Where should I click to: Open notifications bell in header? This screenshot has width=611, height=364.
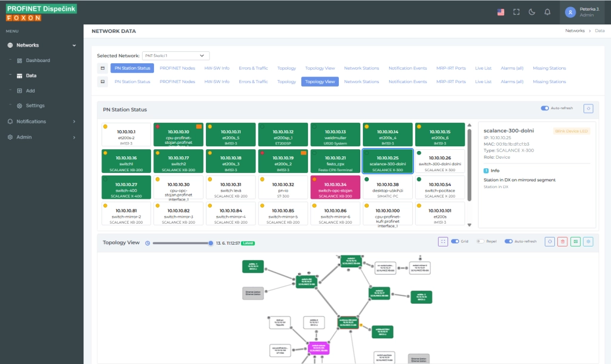coord(548,12)
